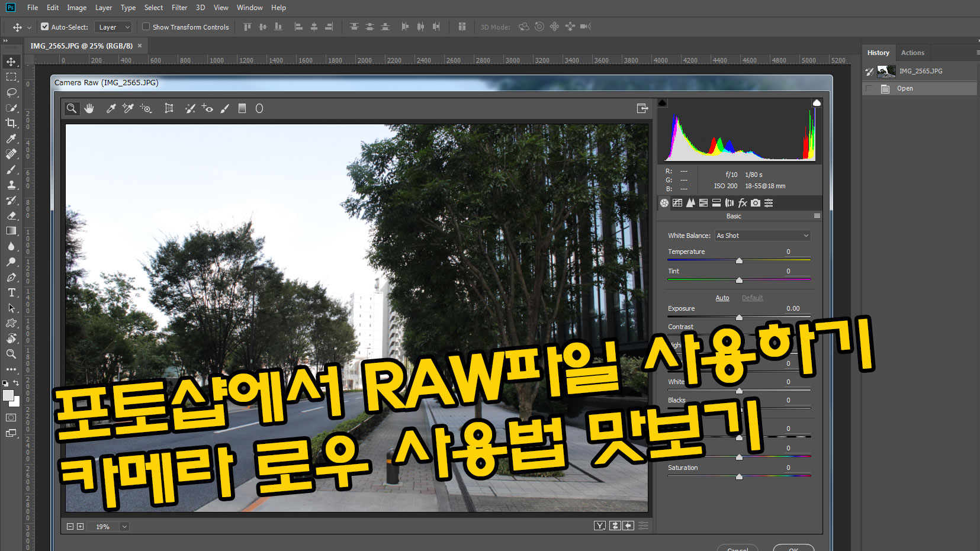
Task: Select the Adjustment Brush tool
Action: click(225, 108)
